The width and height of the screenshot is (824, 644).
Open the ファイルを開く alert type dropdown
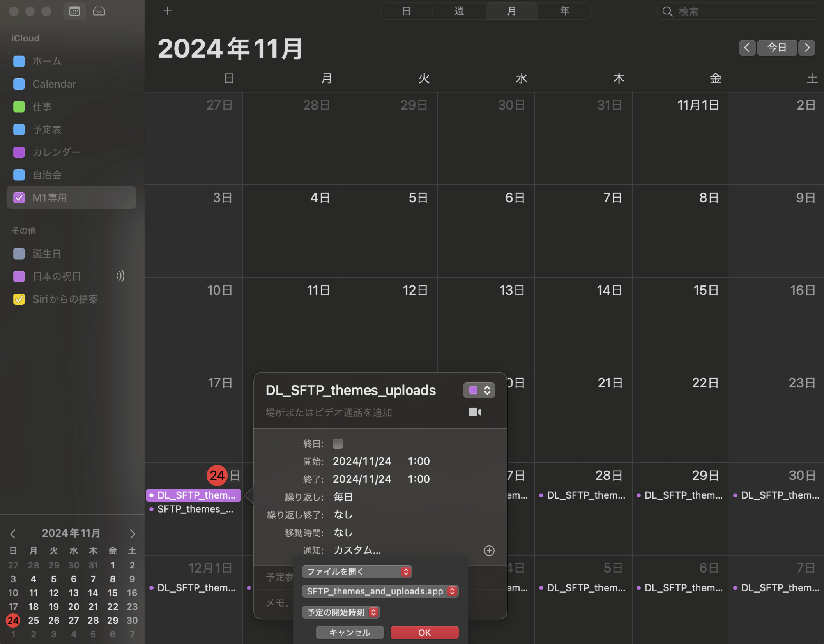tap(357, 571)
